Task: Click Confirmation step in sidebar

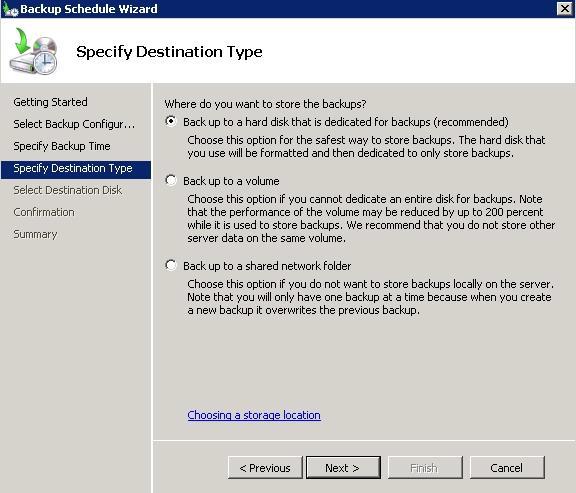Action: click(x=44, y=212)
